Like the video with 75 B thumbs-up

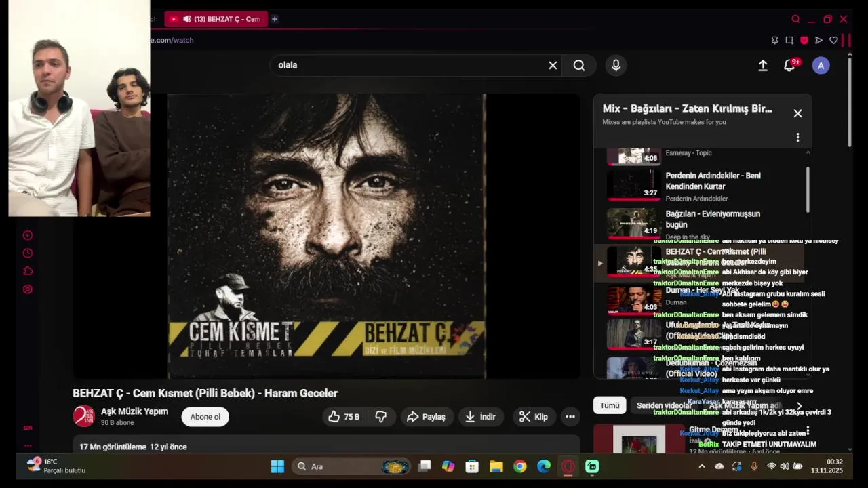[x=344, y=417]
